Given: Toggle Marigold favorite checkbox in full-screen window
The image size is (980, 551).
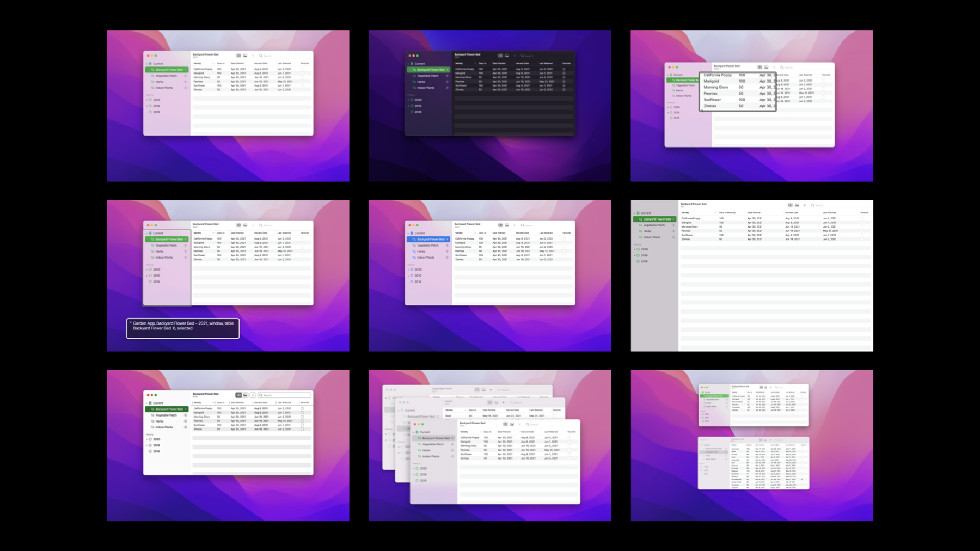Looking at the screenshot, I should point(861,223).
